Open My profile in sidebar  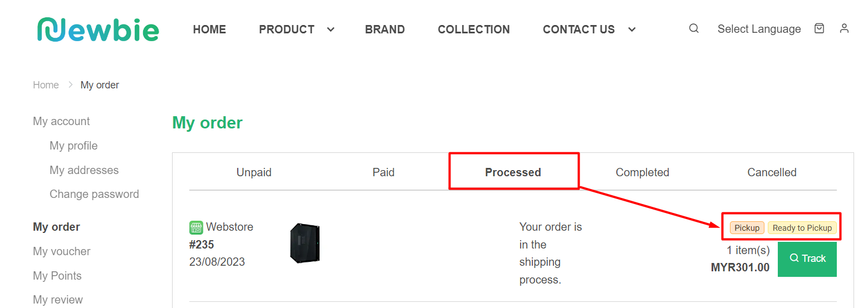point(73,146)
